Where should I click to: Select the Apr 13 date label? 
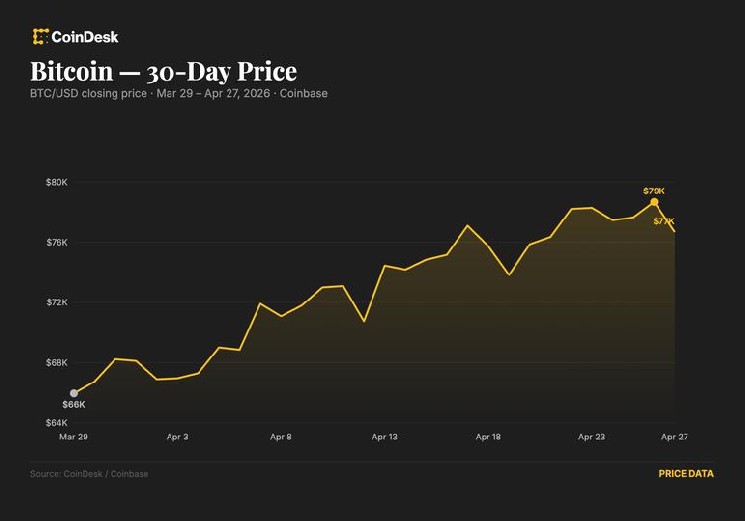pos(384,437)
